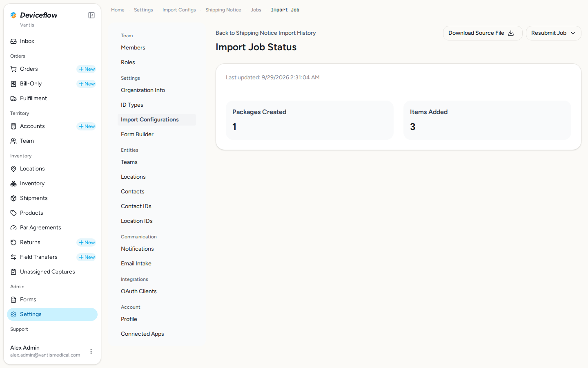This screenshot has height=368, width=588.
Task: Click the Settings gear icon
Action: [x=13, y=314]
